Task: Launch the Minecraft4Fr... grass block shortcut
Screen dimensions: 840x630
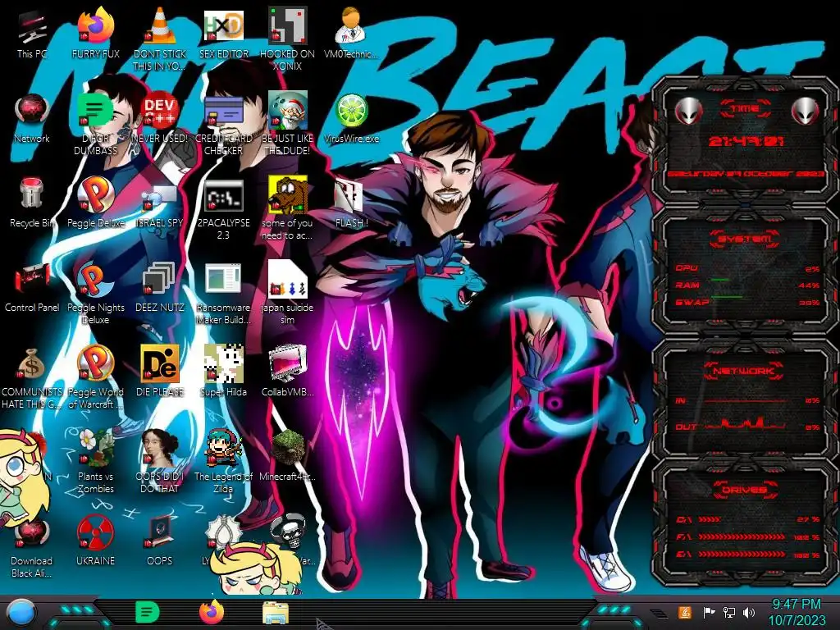Action: coord(288,456)
